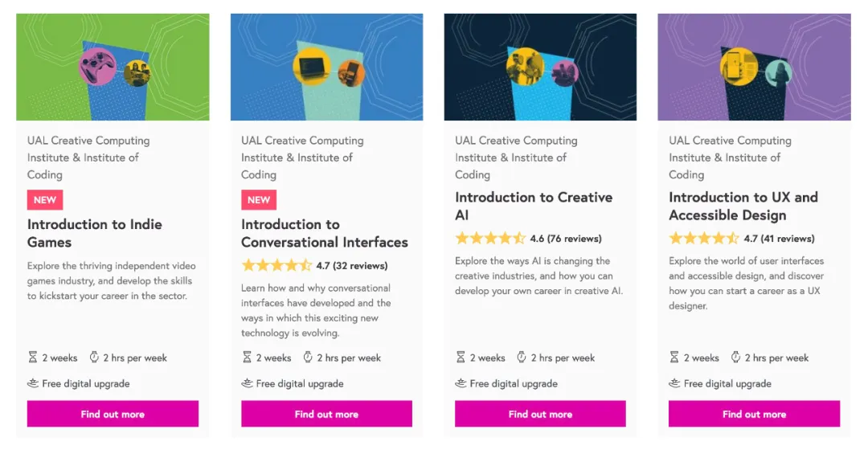Screen dimensions: 868x450
Task: Open Find out more for Conversational Interfaces
Action: tap(326, 414)
